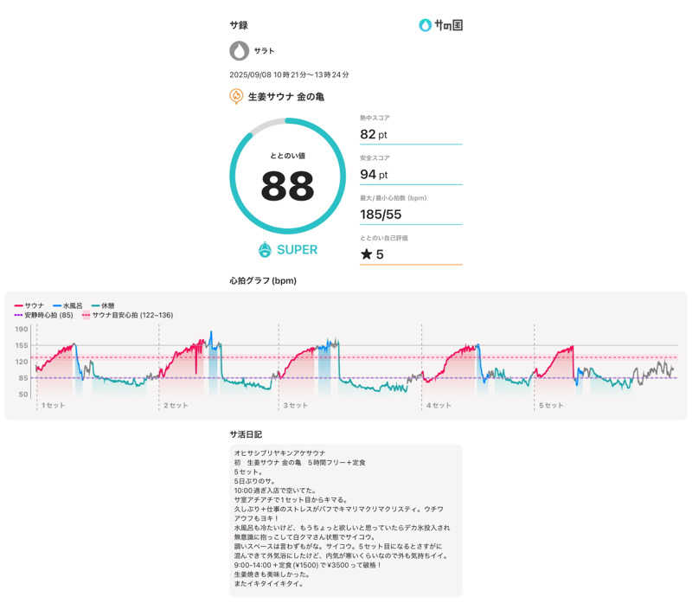The image size is (692, 616).
Task: Jump to the 5セット marker
Action: point(550,405)
